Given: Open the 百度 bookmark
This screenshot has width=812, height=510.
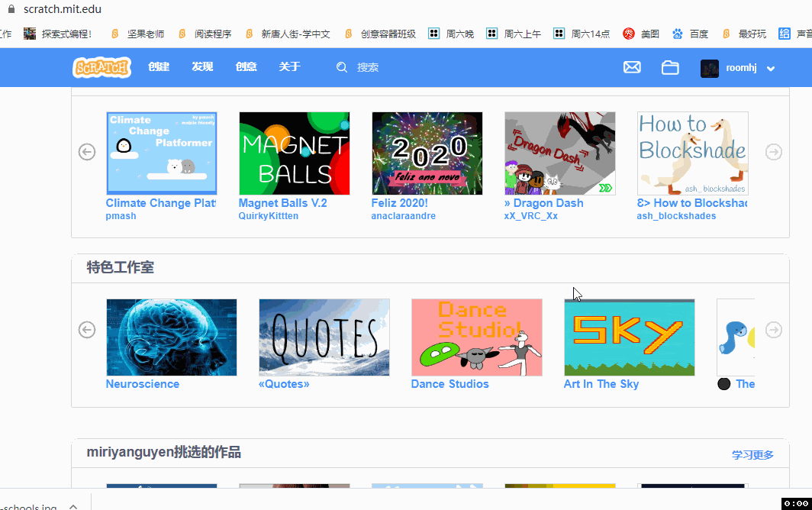Looking at the screenshot, I should click(691, 34).
